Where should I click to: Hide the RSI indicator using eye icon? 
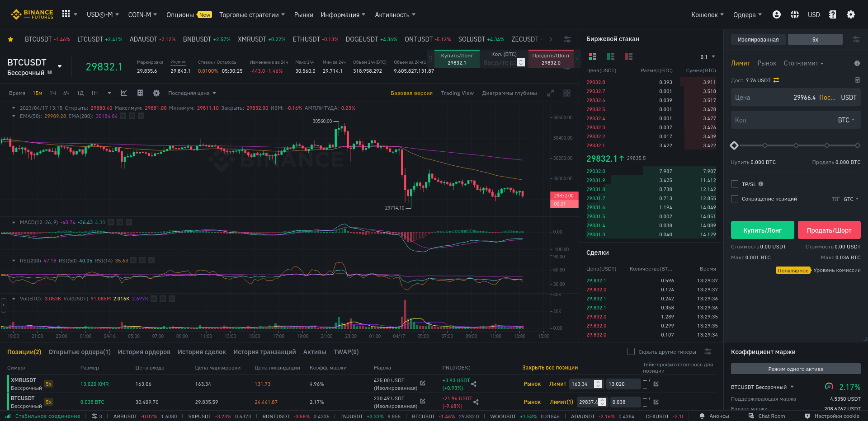tap(133, 261)
